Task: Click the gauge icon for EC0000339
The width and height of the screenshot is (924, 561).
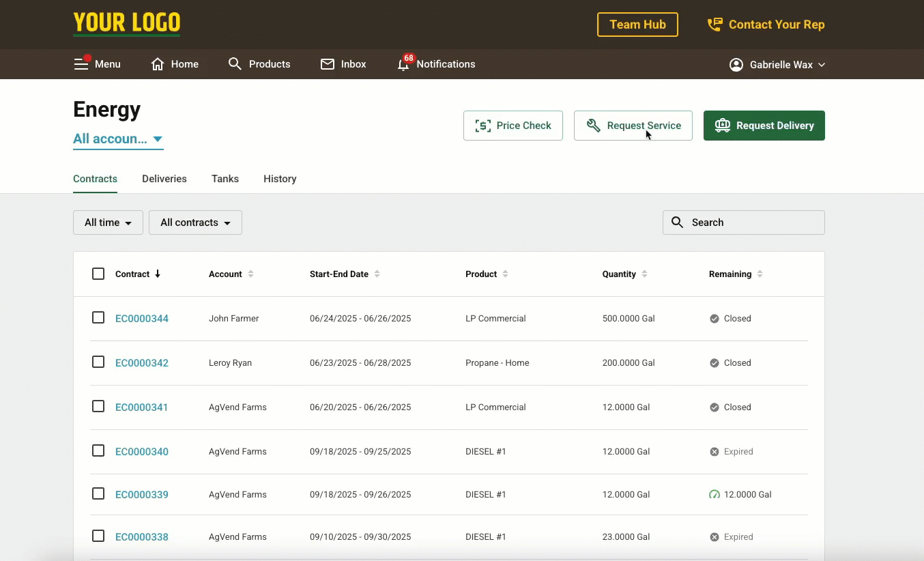Action: coord(714,495)
